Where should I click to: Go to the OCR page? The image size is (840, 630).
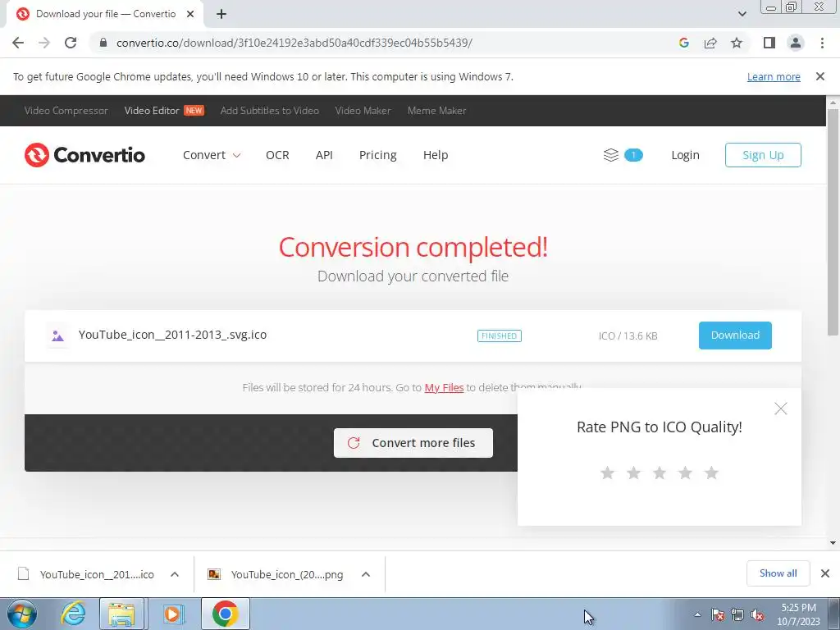(277, 155)
